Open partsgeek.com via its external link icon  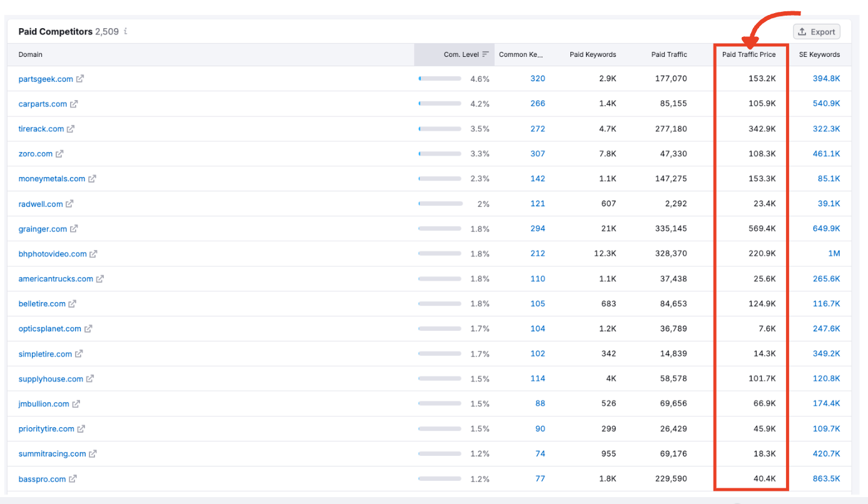point(81,79)
